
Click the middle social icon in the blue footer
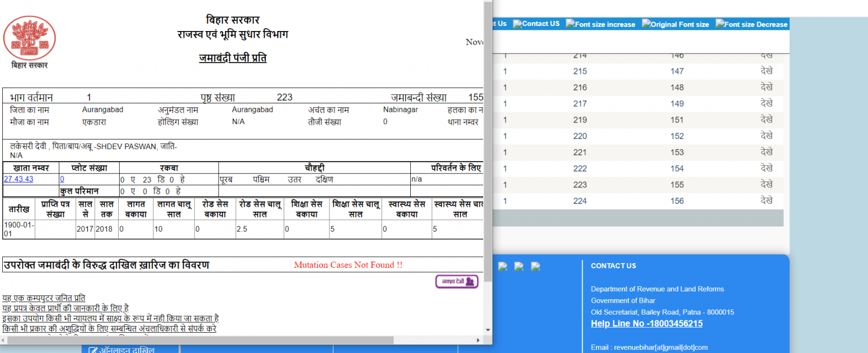point(519,266)
